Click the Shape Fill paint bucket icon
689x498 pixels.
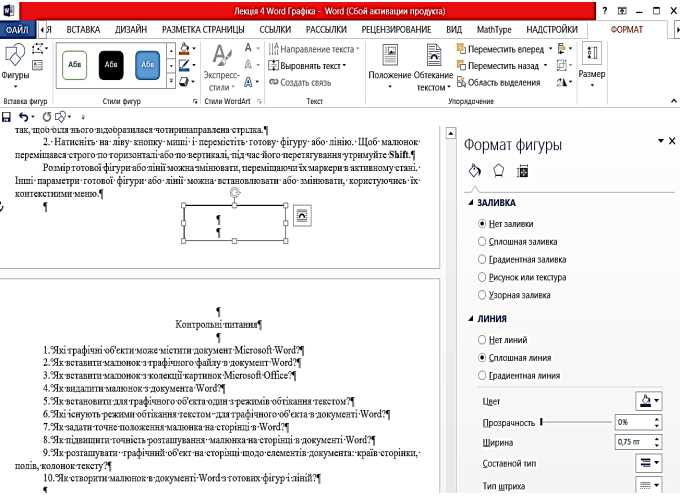point(185,49)
